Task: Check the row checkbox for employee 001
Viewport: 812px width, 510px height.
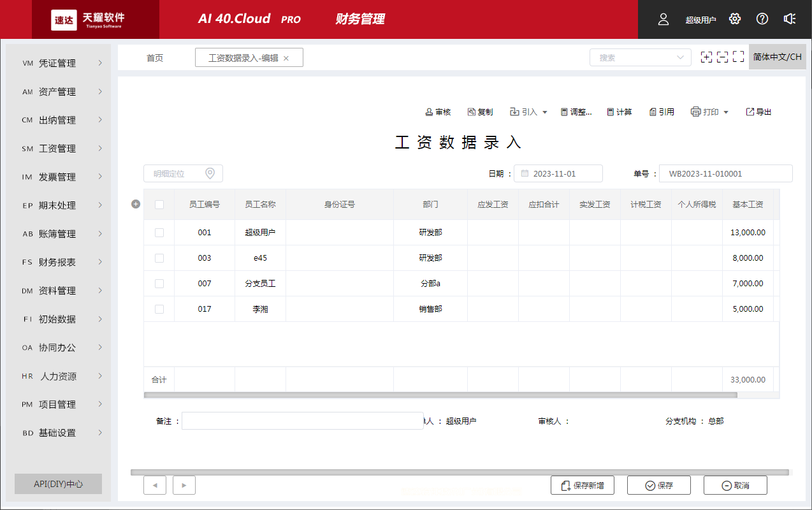Action: click(159, 232)
